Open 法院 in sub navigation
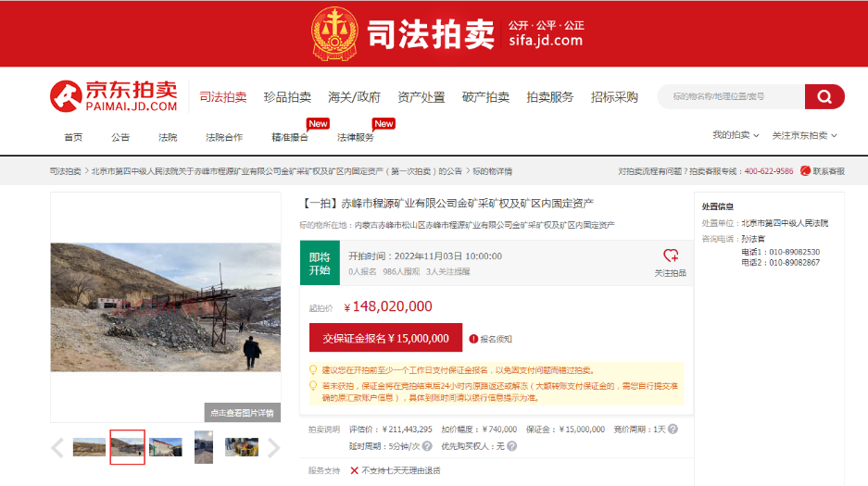868x486 pixels. [167, 137]
